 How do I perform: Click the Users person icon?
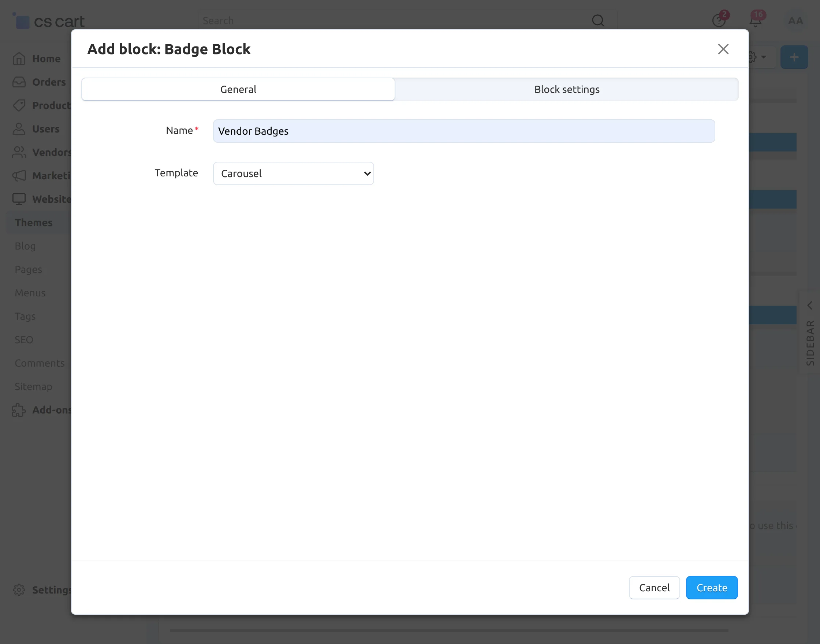(x=19, y=129)
